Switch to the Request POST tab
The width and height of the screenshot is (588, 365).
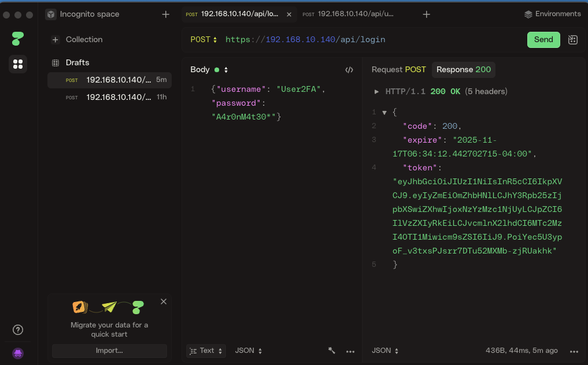[x=398, y=70]
